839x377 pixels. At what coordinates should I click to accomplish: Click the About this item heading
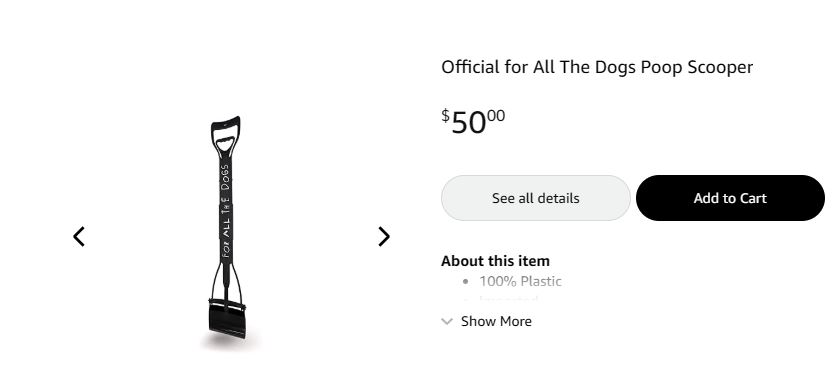click(495, 261)
